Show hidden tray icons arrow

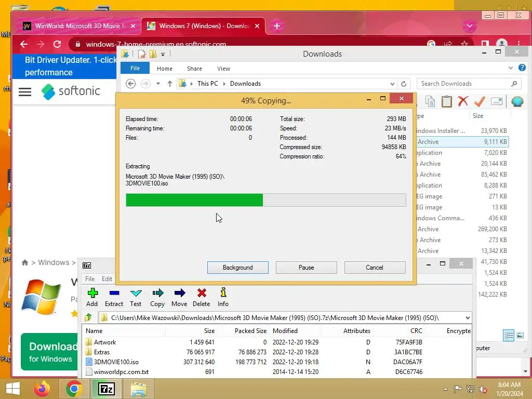[x=445, y=389]
